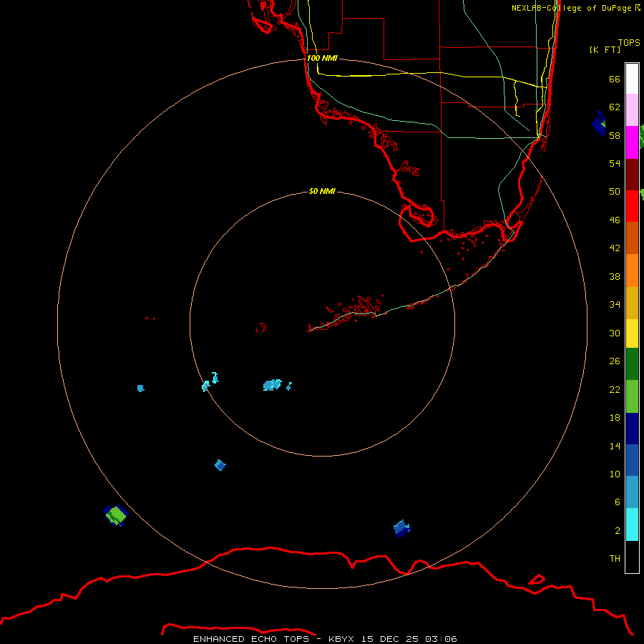This screenshot has width=644, height=644.
Task: Click the "TH" legend label
Action: (615, 558)
